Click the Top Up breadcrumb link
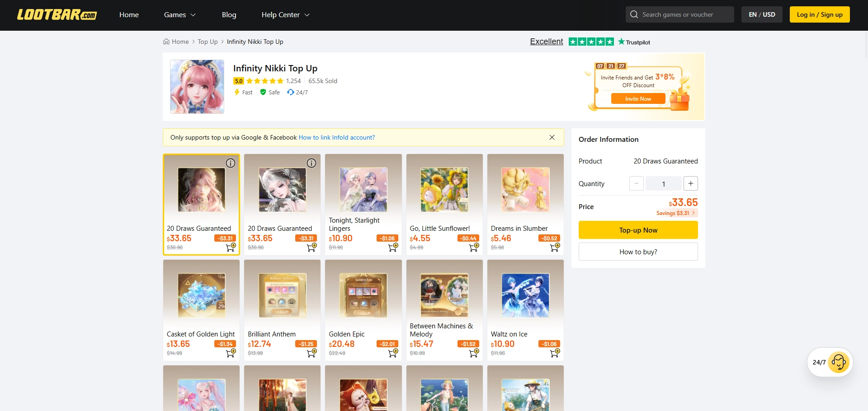 coord(208,42)
